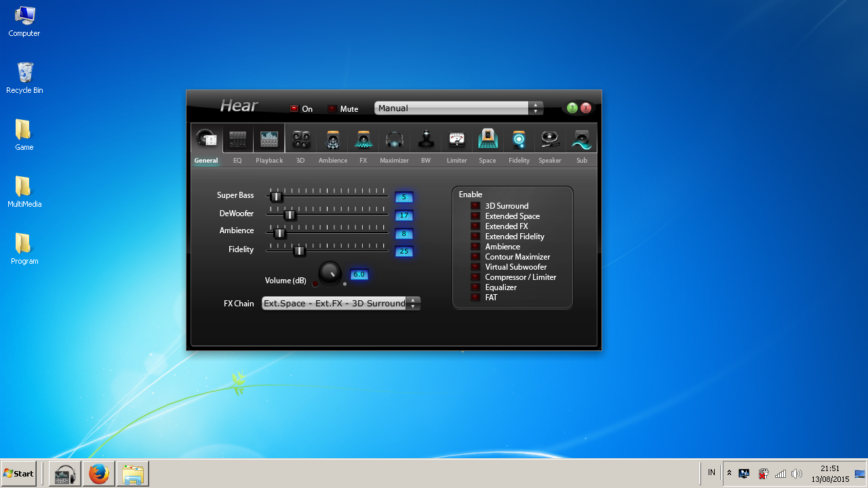This screenshot has width=868, height=488.
Task: Open the EQ tab icon
Action: tap(237, 139)
